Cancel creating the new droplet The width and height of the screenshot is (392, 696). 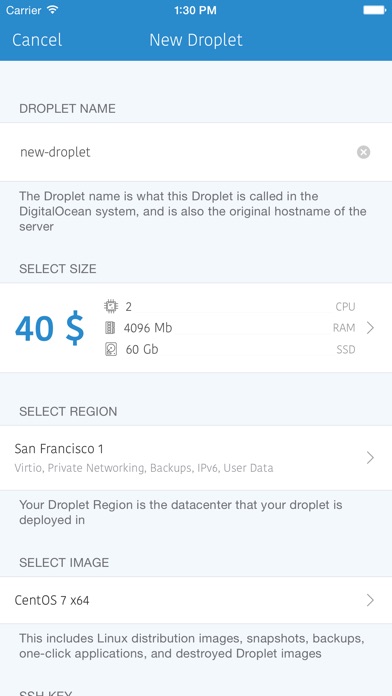pos(37,40)
